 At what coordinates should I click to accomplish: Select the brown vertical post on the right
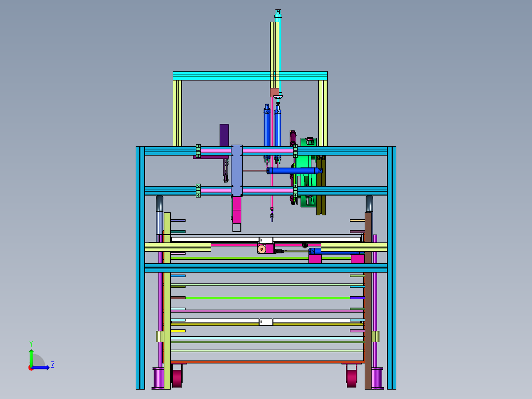pos(368,301)
